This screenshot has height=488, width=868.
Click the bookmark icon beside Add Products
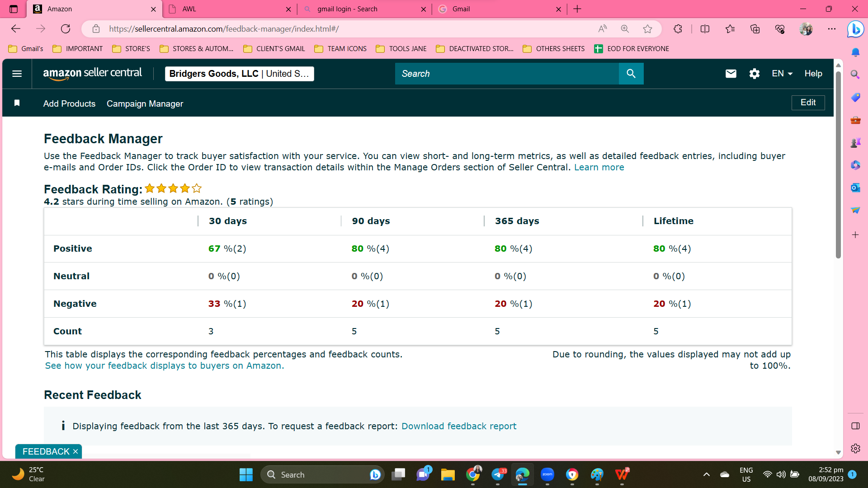17,103
